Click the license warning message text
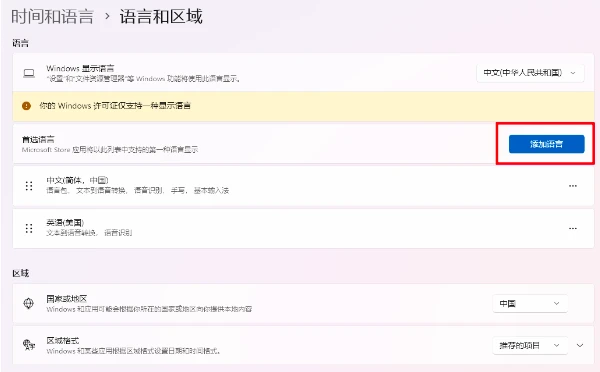 click(x=115, y=106)
